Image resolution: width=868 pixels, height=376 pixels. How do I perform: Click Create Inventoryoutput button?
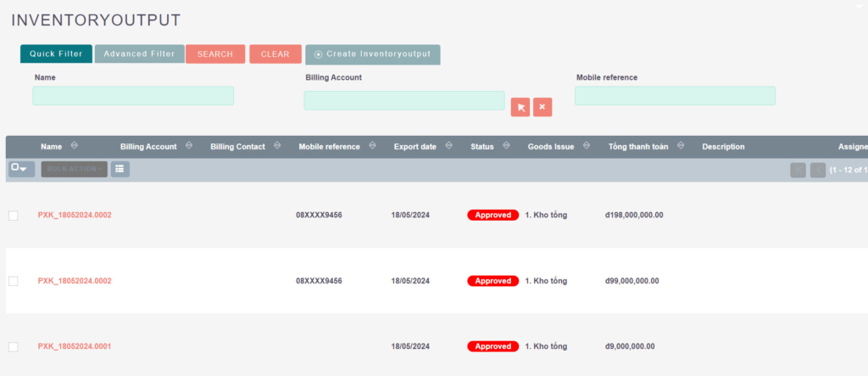[x=373, y=54]
